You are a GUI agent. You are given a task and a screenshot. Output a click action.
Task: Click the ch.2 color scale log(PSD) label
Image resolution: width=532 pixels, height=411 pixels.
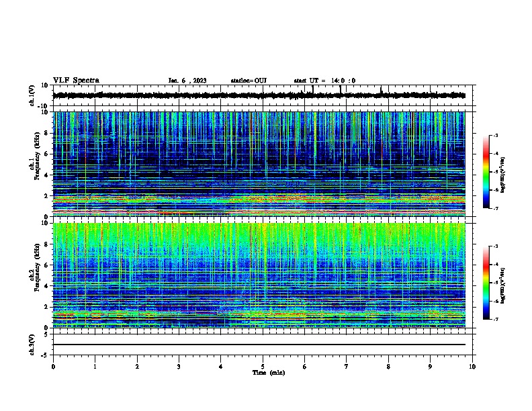503,285
